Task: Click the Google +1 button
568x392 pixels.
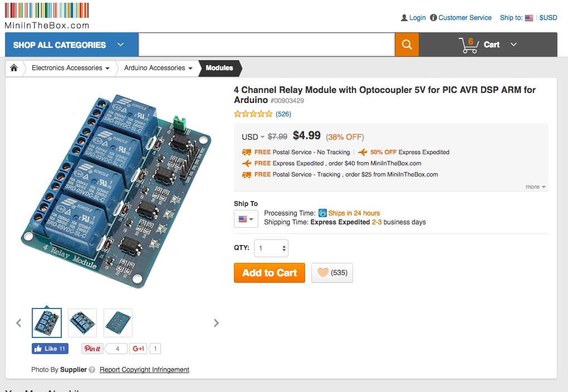Action: (138, 349)
